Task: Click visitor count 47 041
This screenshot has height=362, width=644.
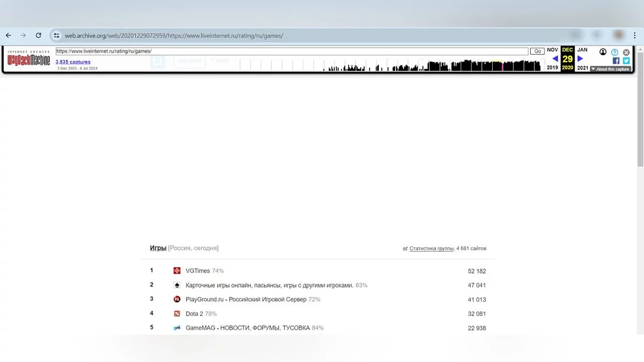Action: tap(477, 285)
